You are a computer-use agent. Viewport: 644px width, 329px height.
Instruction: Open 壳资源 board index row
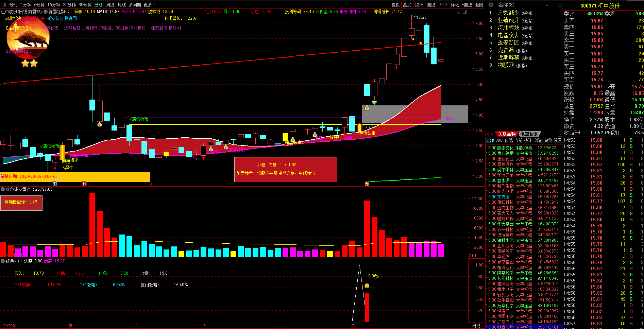(522, 50)
